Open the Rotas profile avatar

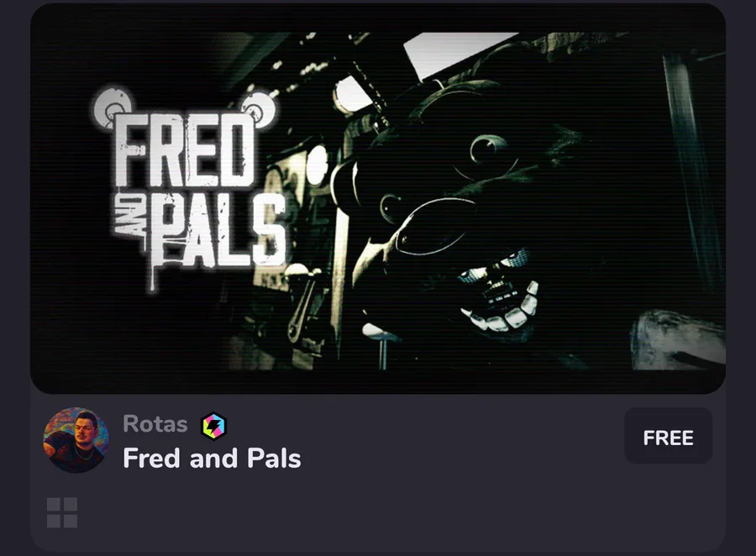click(76, 440)
